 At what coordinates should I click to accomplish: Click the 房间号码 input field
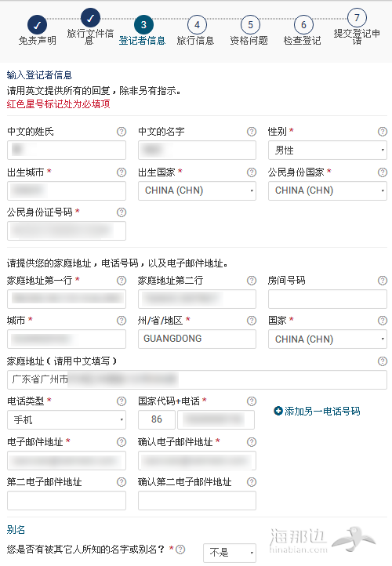coord(328,299)
